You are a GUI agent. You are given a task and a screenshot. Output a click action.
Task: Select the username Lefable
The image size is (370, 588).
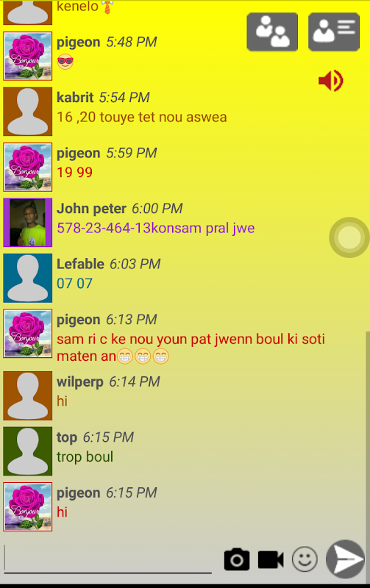[x=80, y=264]
